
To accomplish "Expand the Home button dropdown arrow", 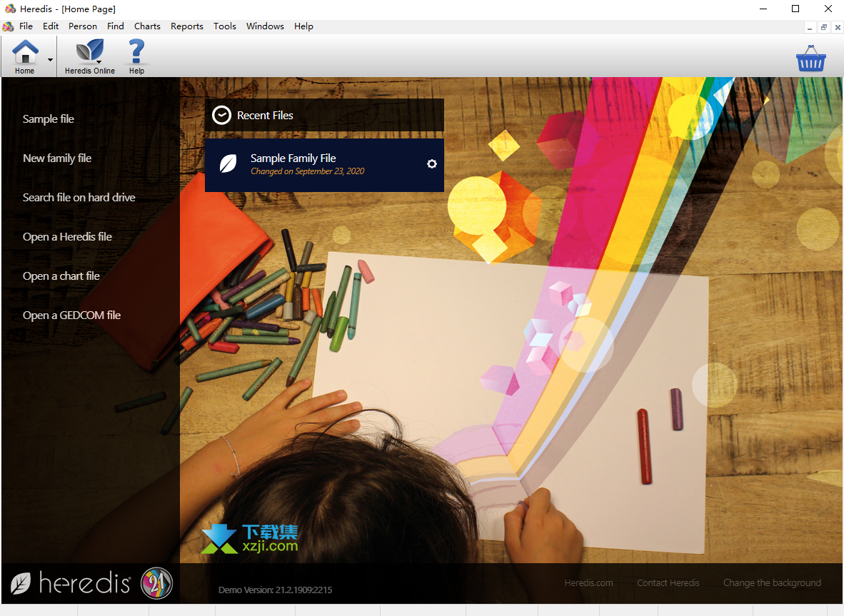I will tap(50, 59).
